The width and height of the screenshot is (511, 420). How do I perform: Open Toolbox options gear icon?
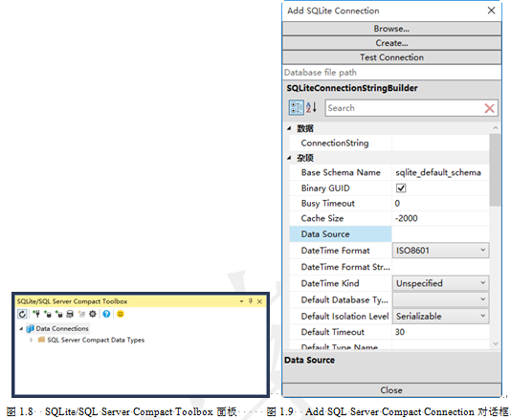click(x=93, y=314)
